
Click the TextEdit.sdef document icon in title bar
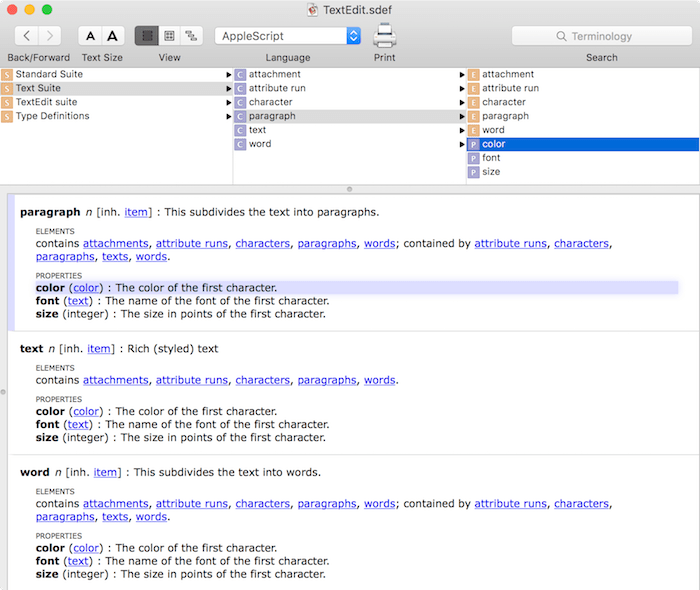(x=312, y=10)
